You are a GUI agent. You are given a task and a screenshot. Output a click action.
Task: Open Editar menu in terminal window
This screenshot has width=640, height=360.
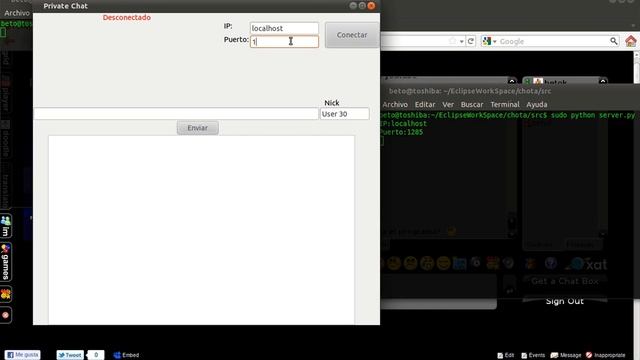pos(425,104)
